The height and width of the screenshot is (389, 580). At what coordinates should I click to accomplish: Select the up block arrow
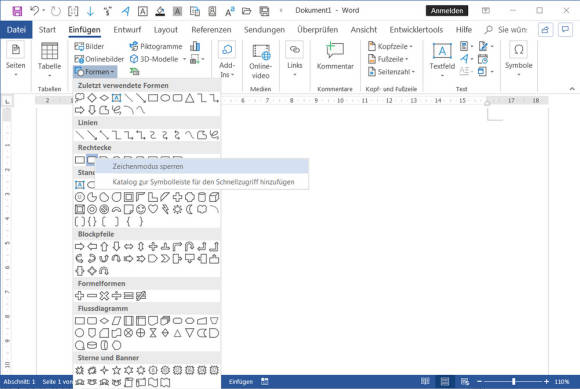[x=104, y=246]
